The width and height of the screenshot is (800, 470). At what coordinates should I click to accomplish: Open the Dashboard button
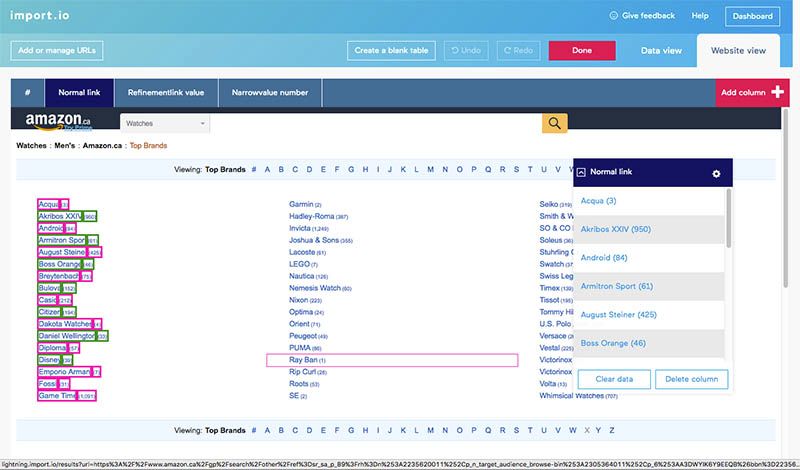click(753, 16)
